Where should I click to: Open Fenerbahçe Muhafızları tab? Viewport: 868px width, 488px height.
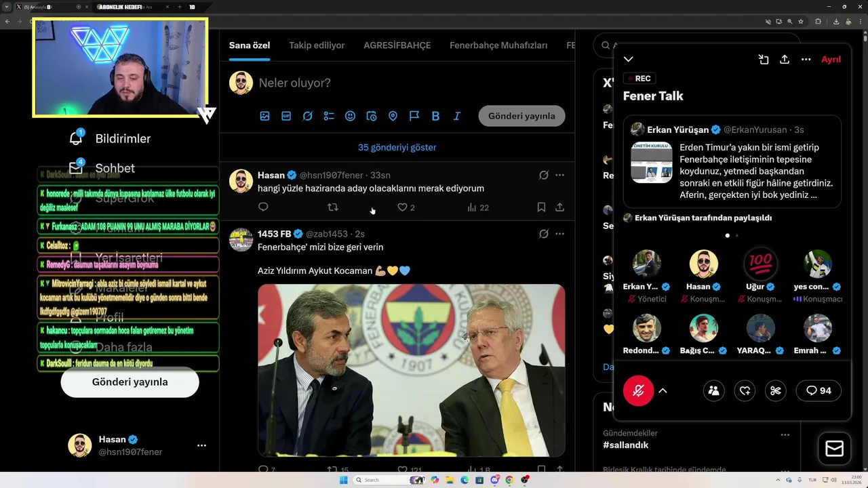(x=498, y=45)
